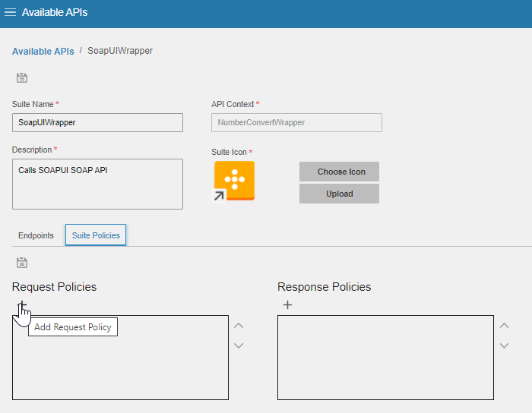Click the SoapUIWrapper breadcrumb text
Screen dimensions: 532x413
tap(120, 51)
